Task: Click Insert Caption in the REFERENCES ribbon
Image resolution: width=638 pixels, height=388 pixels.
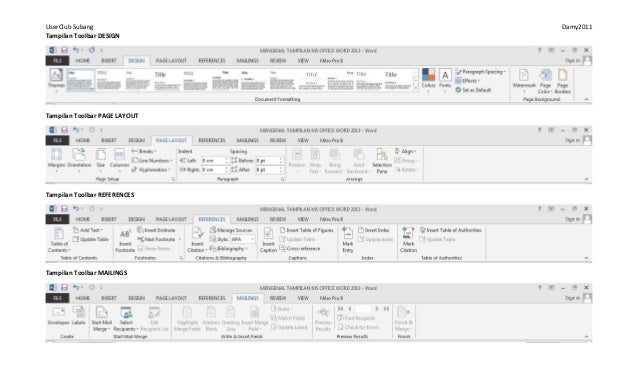Action: coord(268,240)
